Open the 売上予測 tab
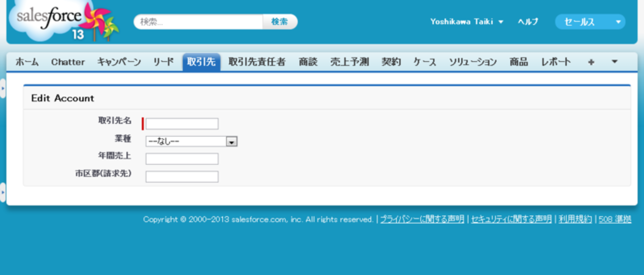Image resolution: width=644 pixels, height=275 pixels. pyautogui.click(x=349, y=62)
